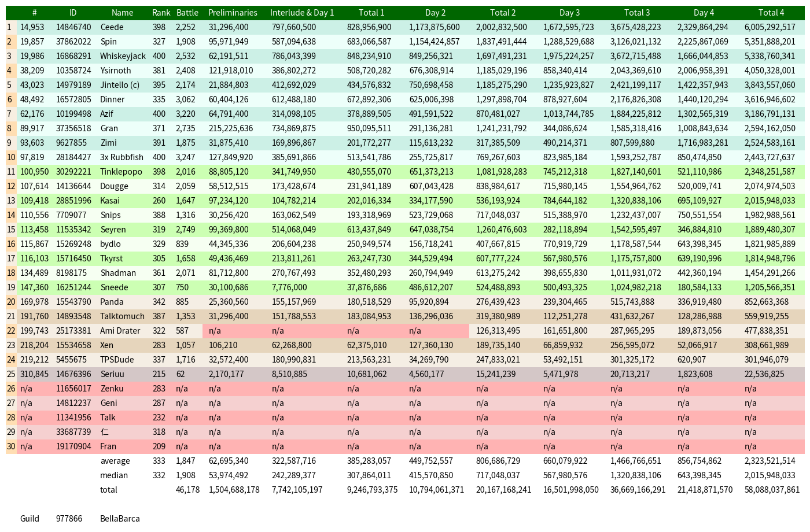
Task: Select row number 30 cell
Action: point(11,446)
